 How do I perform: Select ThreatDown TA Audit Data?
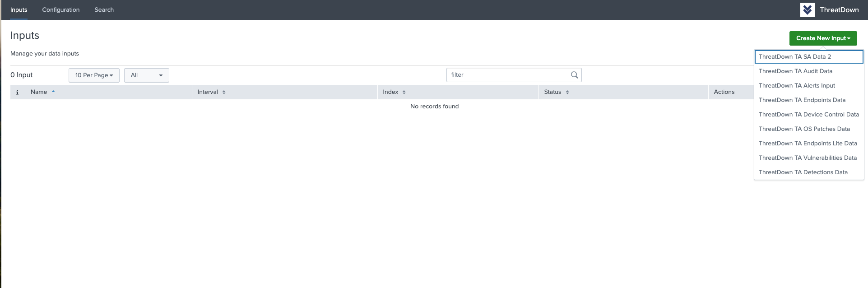point(809,71)
